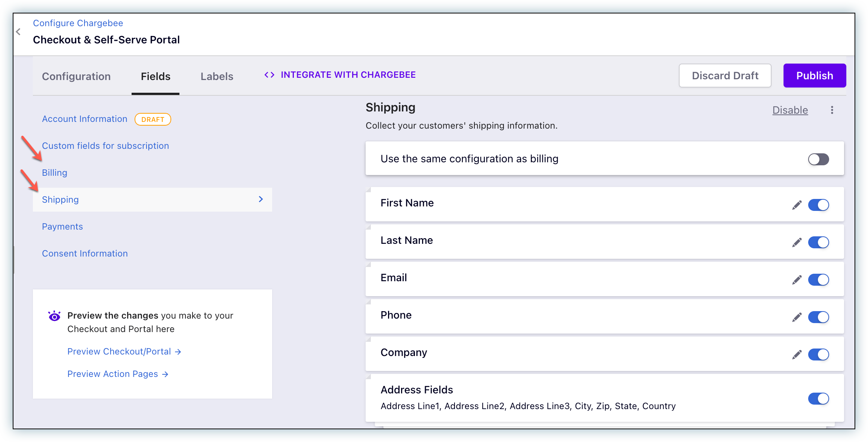
Task: Turn off the Last Name toggle
Action: coord(818,242)
